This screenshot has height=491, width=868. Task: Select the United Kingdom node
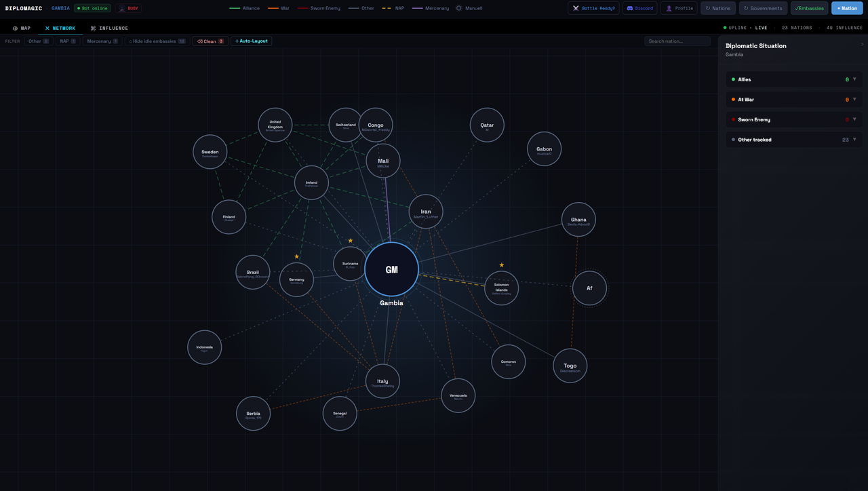(275, 125)
